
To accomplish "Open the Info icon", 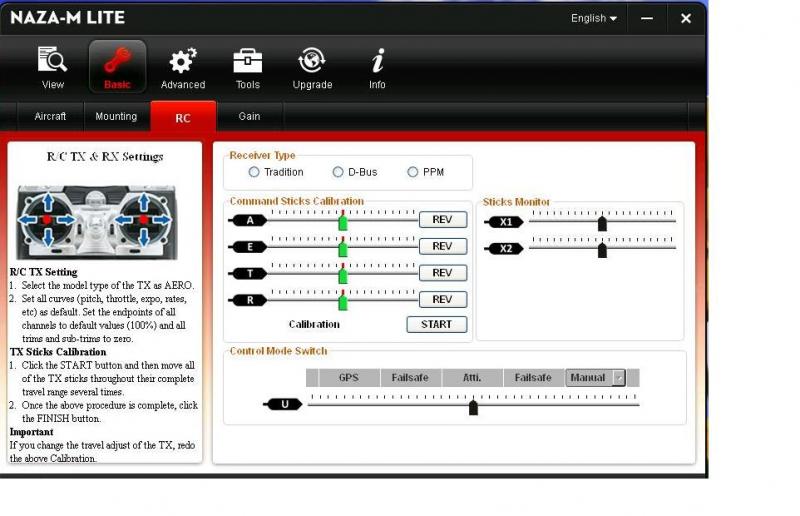I will (377, 62).
